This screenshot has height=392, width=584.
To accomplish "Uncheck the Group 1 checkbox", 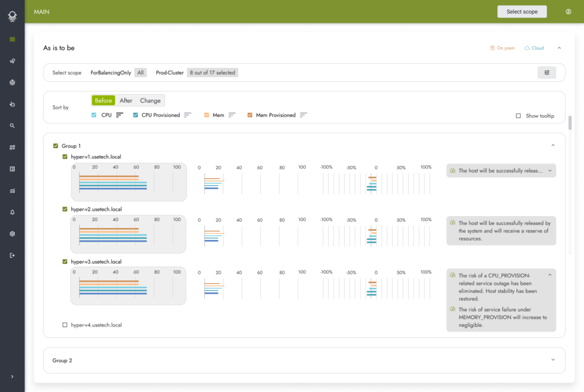I will [x=55, y=146].
